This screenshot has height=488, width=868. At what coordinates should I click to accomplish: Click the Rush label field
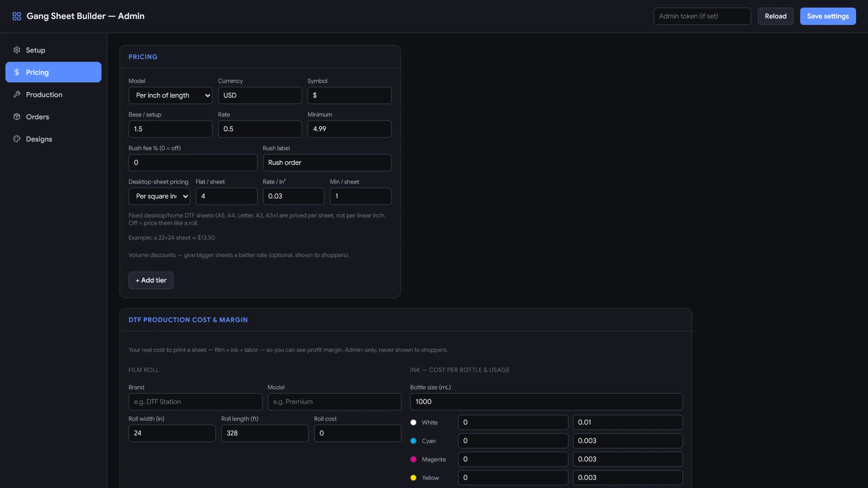[327, 163]
